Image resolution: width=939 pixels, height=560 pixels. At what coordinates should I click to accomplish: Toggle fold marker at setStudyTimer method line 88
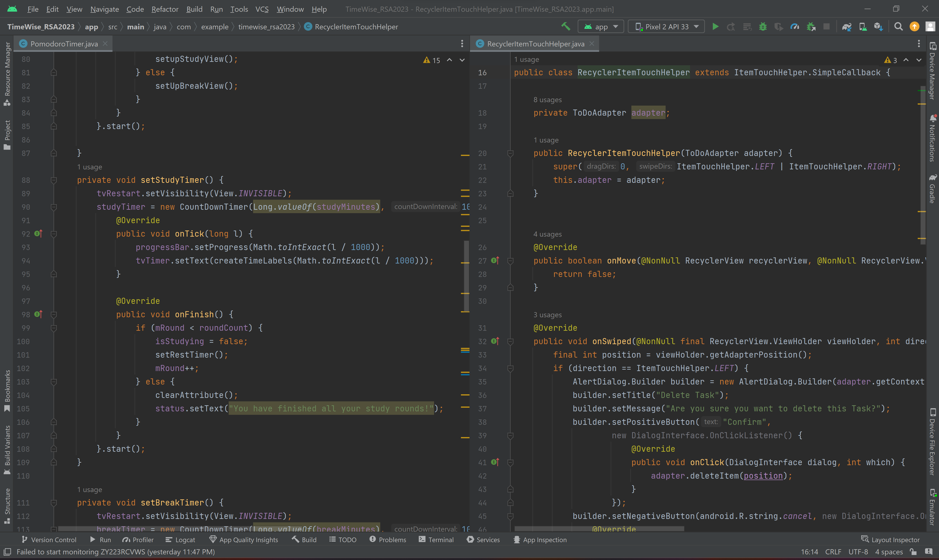pyautogui.click(x=54, y=180)
